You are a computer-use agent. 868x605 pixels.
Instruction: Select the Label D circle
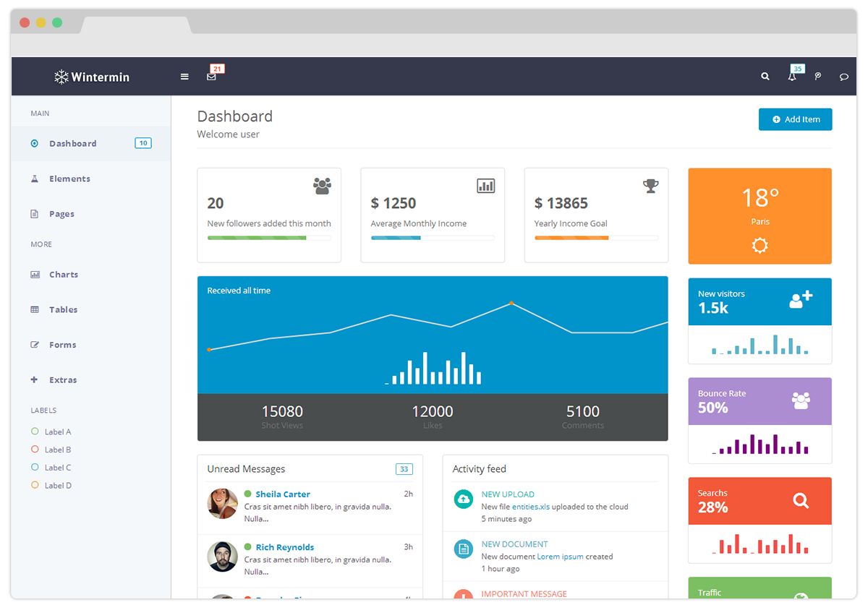point(35,486)
